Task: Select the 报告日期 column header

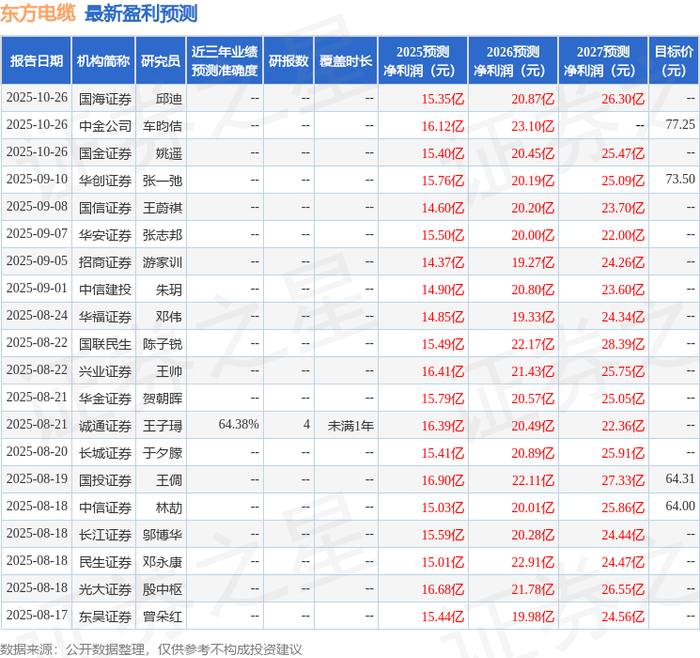Action: point(36,61)
